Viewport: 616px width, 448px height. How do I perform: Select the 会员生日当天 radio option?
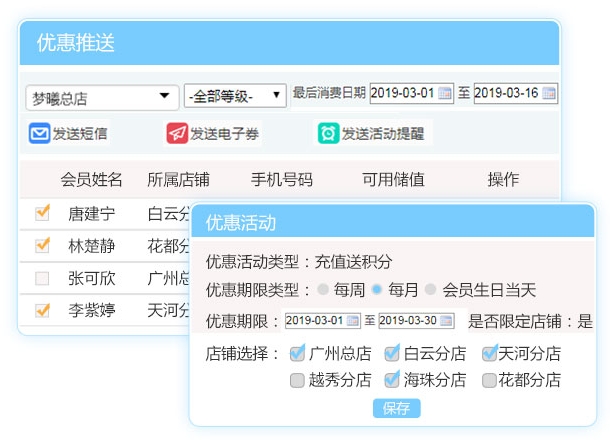coord(431,290)
